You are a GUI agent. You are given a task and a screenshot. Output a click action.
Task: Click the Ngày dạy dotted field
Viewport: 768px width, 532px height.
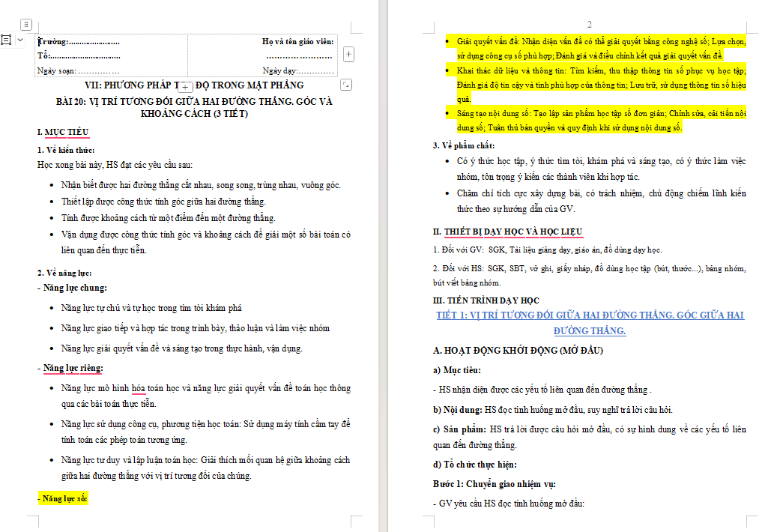298,70
